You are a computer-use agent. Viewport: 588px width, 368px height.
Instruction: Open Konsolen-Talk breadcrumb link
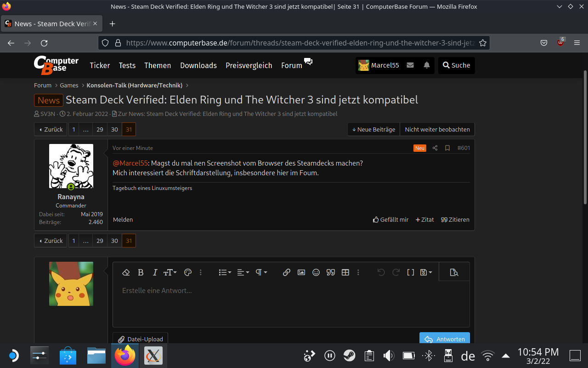coord(135,85)
